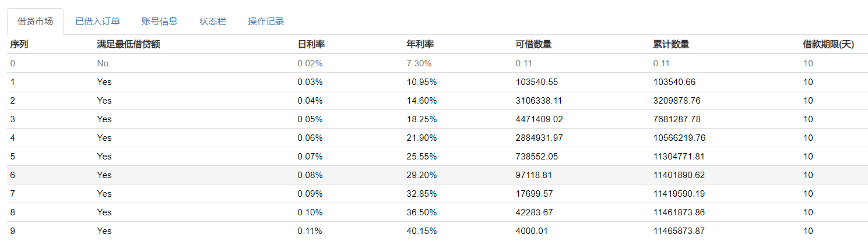
Task: Open the 操作记录 tab
Action: pos(266,22)
